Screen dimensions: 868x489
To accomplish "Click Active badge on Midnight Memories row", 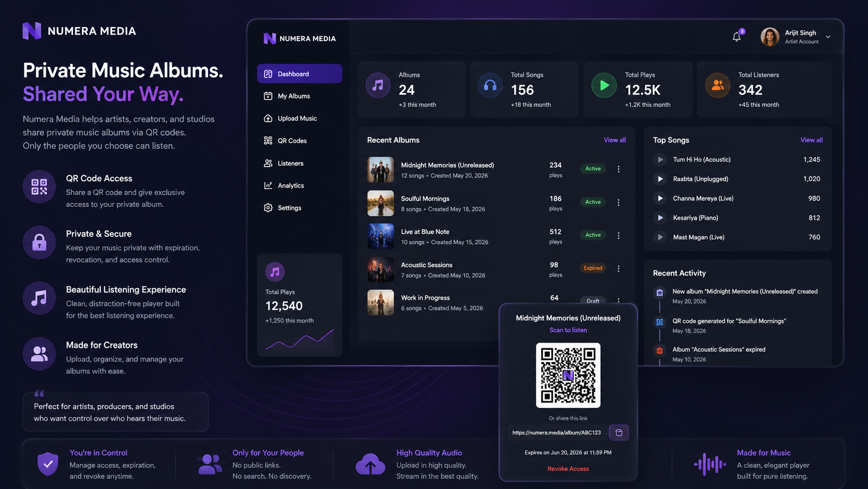I will [x=593, y=169].
